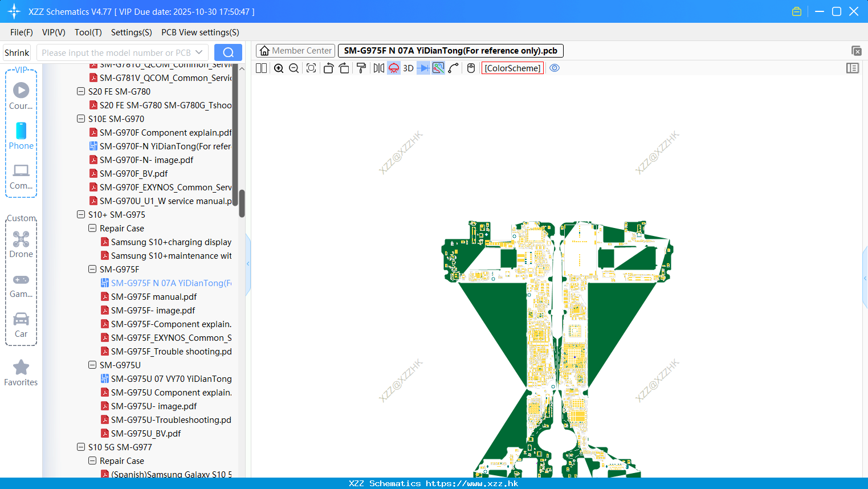The image size is (868, 489).
Task: Switch to 3D view
Action: [x=408, y=68]
